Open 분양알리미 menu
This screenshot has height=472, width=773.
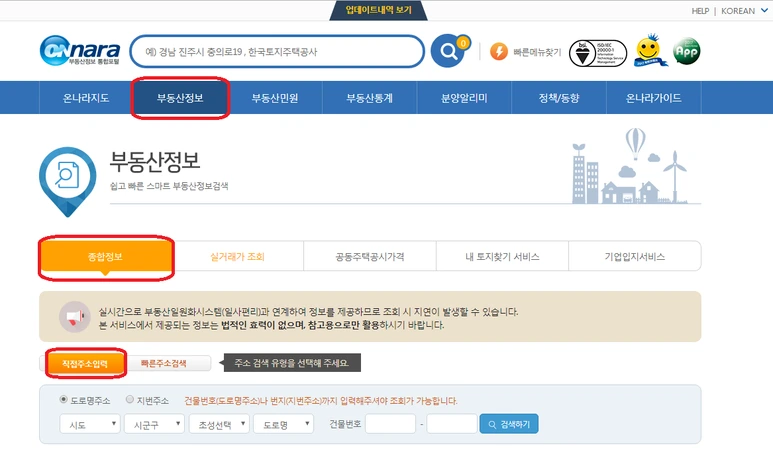[464, 98]
